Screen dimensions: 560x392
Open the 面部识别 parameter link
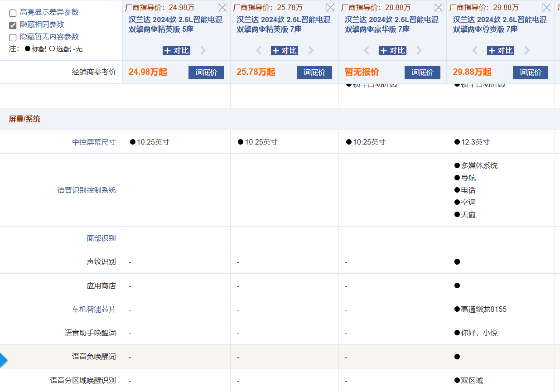point(101,238)
